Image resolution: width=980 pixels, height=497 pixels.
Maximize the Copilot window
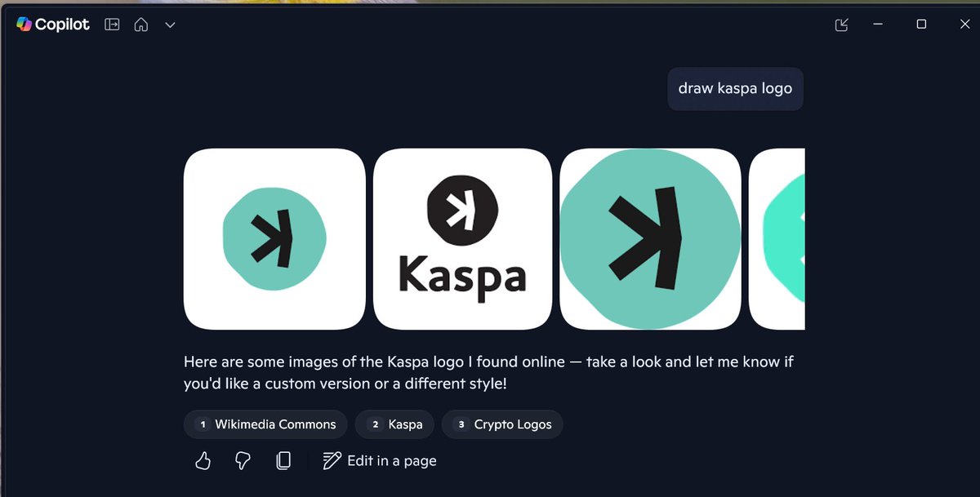921,24
